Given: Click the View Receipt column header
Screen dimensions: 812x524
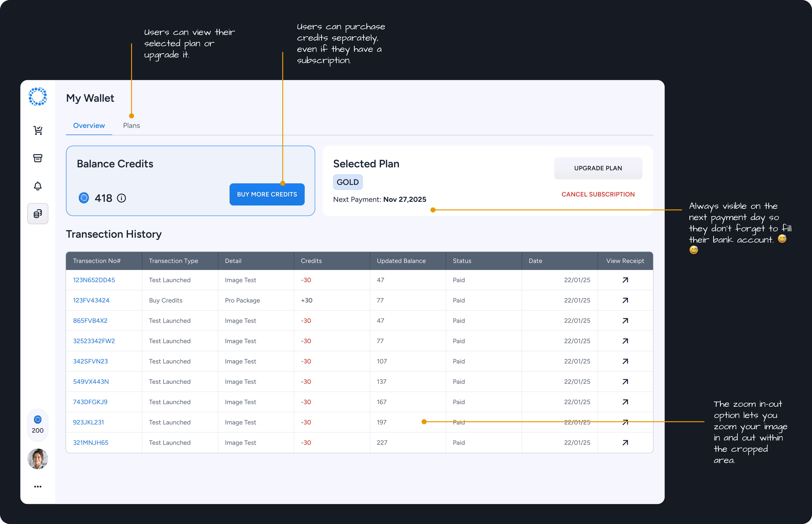Looking at the screenshot, I should 625,261.
